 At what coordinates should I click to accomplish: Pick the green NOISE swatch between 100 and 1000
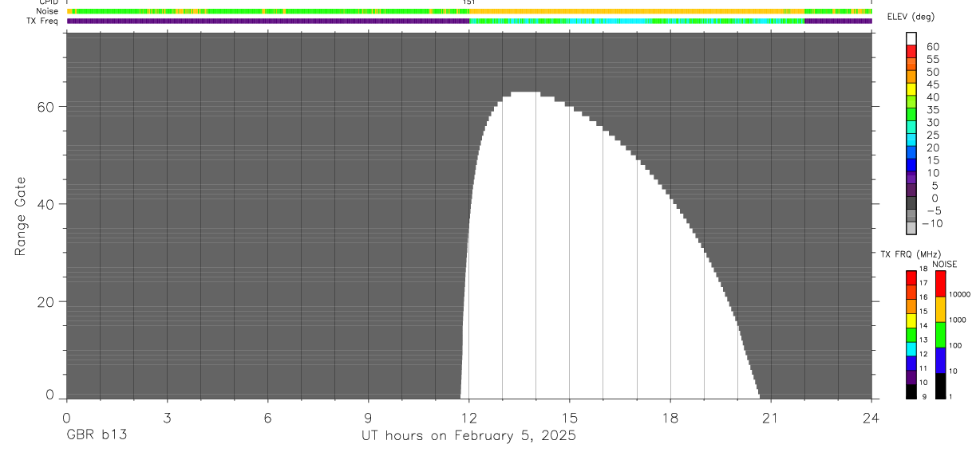(940, 335)
